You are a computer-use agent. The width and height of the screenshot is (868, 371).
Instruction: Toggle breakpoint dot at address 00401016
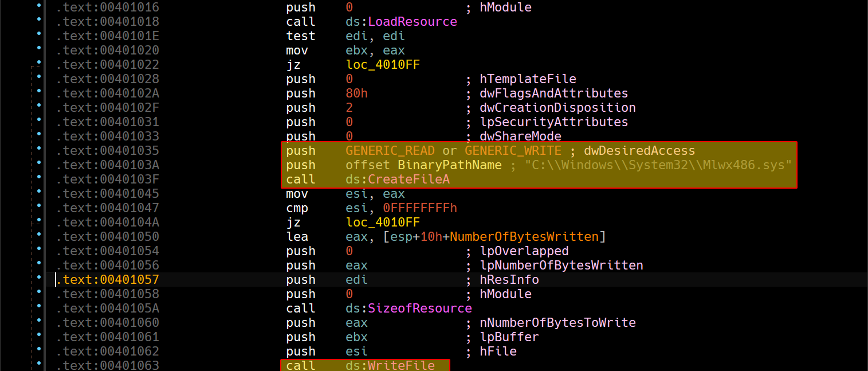(38, 6)
